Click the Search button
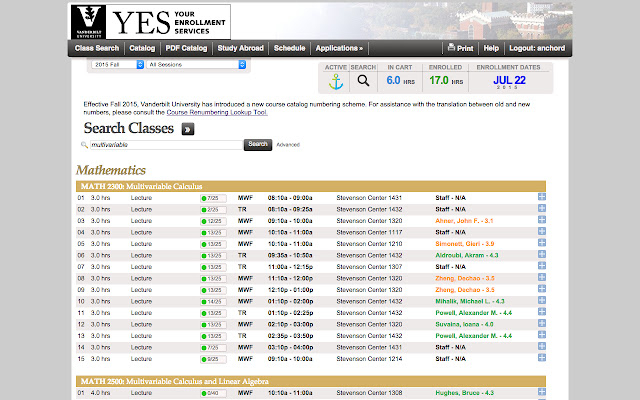Viewport: 640px width, 400px height. [x=258, y=144]
